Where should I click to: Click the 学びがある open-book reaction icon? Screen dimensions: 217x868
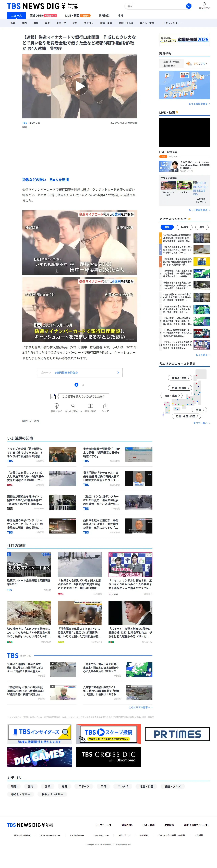[x=90, y=406]
